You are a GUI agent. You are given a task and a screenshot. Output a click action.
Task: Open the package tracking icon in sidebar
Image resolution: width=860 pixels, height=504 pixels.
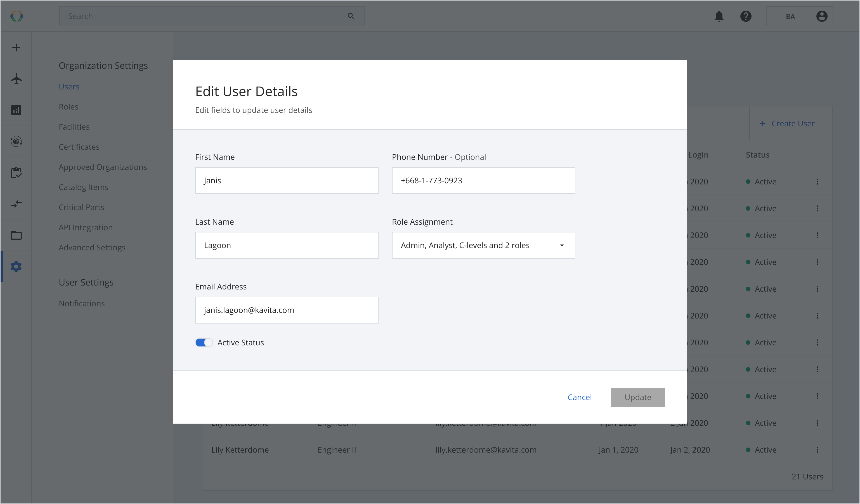pyautogui.click(x=16, y=141)
